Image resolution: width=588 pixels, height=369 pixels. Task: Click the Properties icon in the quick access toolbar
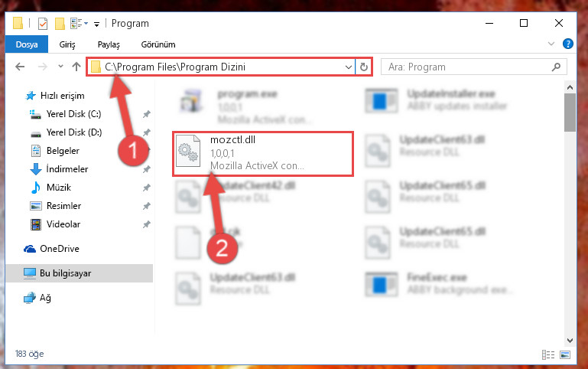[x=43, y=24]
